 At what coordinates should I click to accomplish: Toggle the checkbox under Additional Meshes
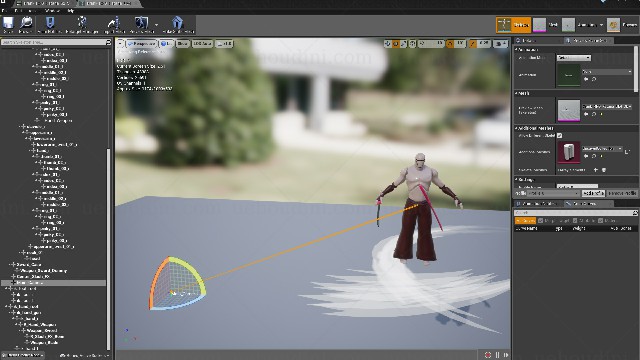560,136
